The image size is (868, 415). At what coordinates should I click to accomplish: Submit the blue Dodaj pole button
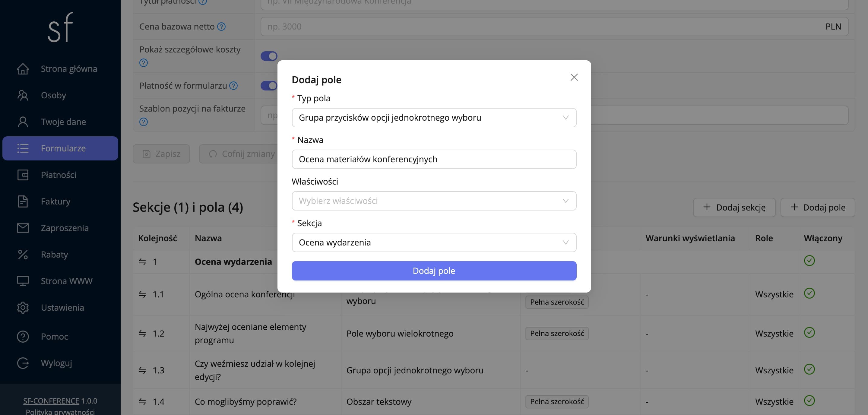coord(434,271)
